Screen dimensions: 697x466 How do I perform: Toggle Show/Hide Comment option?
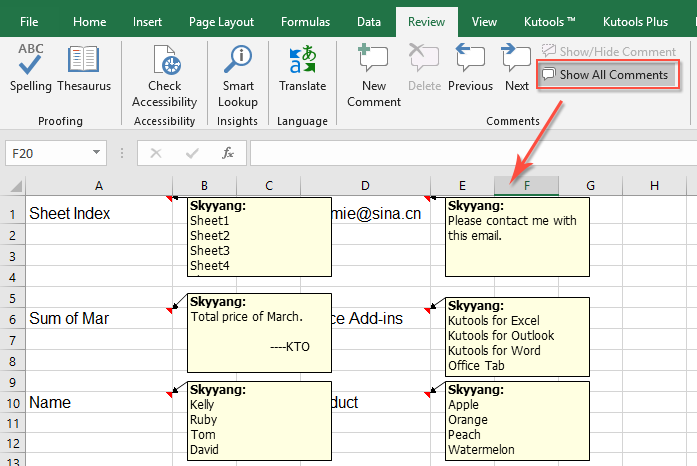(609, 52)
